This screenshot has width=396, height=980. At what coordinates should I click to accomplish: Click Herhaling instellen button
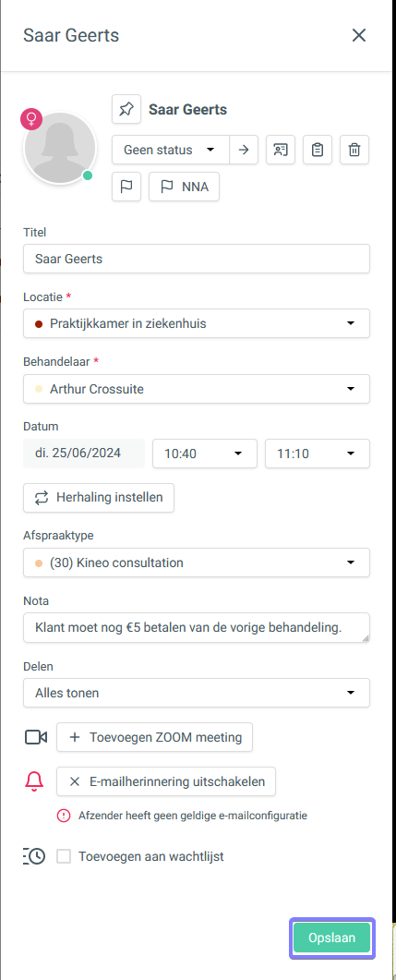[99, 498]
